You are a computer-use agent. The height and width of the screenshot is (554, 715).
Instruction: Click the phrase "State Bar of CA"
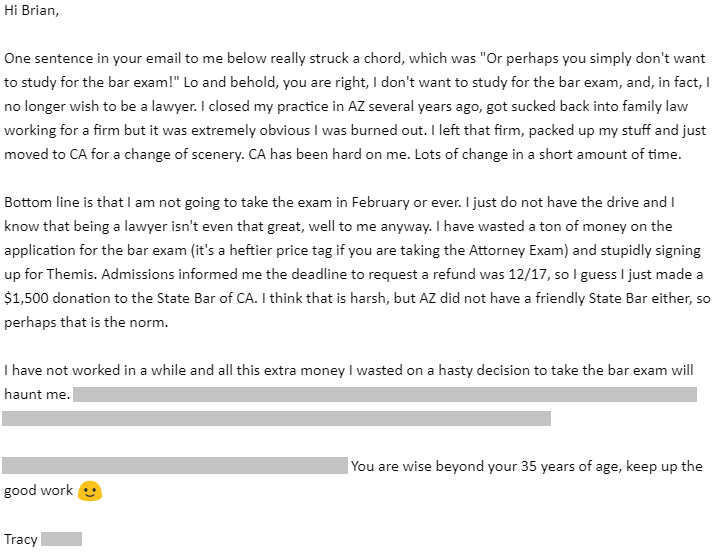(207, 299)
